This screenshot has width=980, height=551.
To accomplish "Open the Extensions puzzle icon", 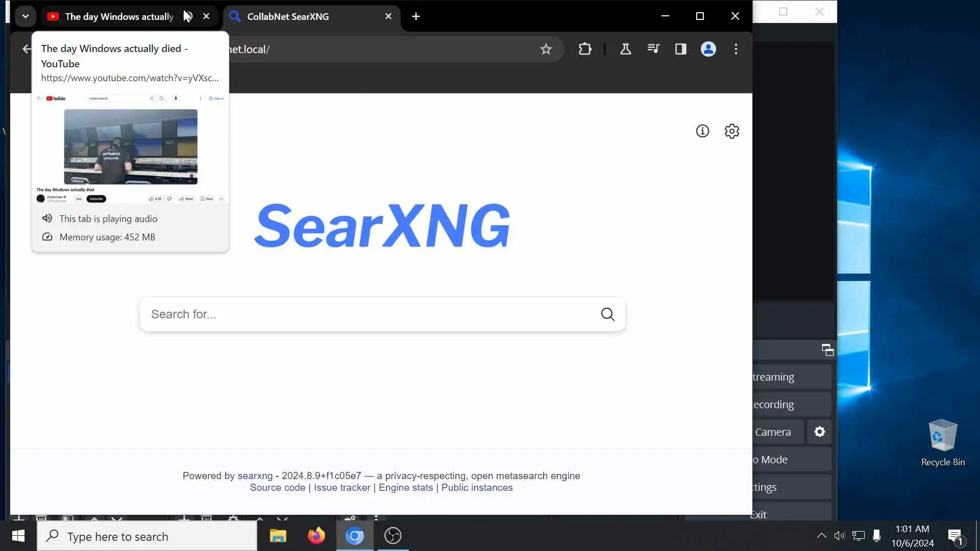I will pyautogui.click(x=585, y=49).
